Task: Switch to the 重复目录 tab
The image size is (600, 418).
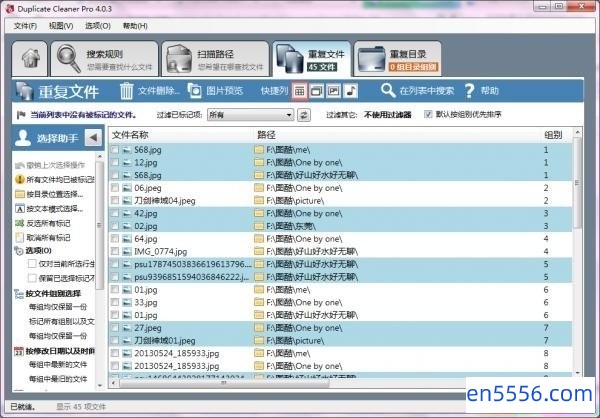Action: [x=398, y=59]
